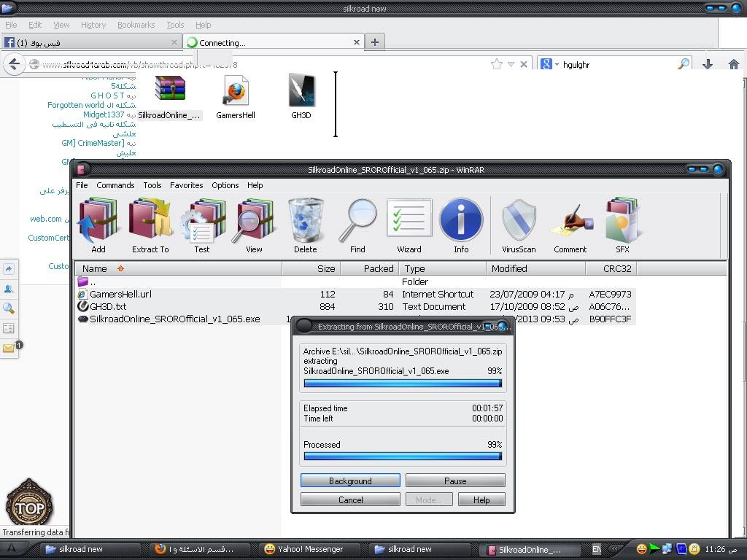Select GamersHell.url in the archive list

click(x=355, y=295)
